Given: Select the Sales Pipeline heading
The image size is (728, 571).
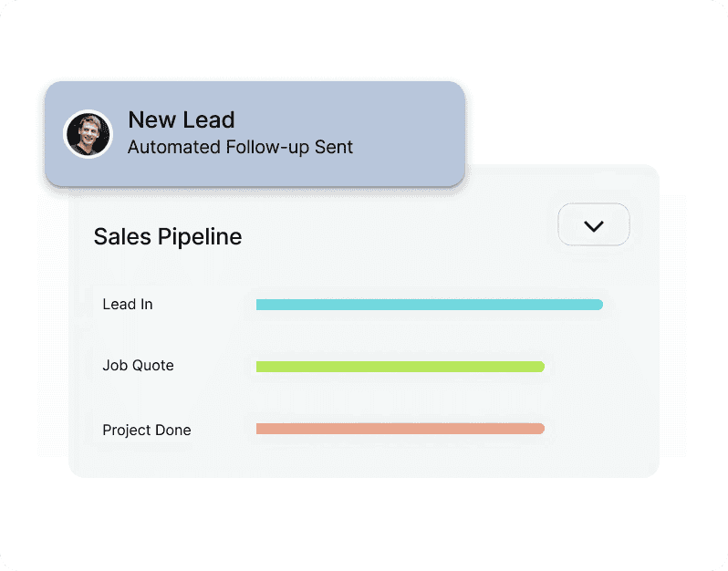Looking at the screenshot, I should (x=168, y=237).
